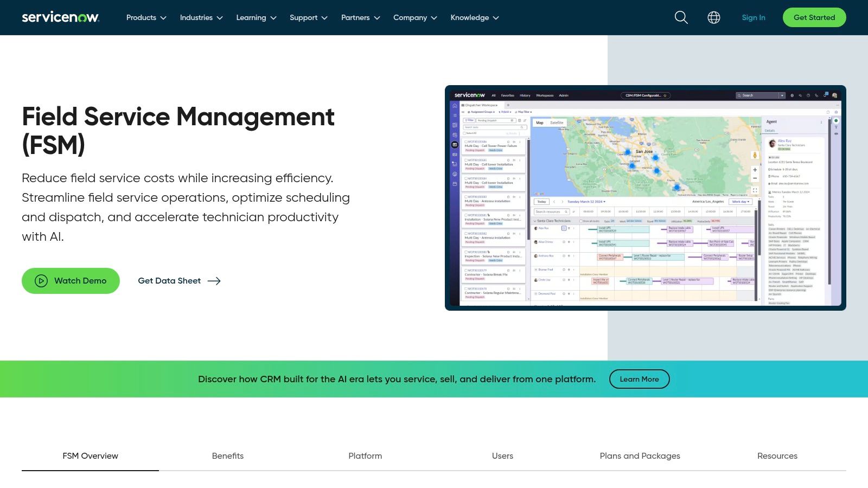
Task: Expand the Industries menu
Action: tap(201, 17)
